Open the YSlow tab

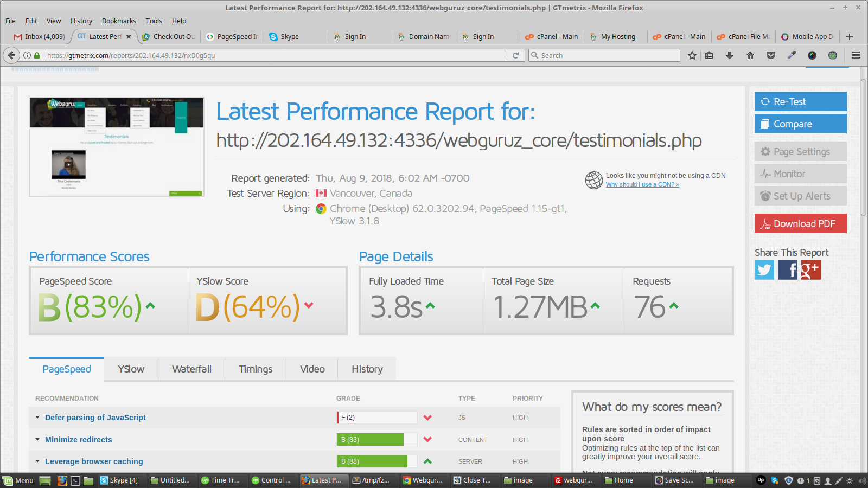pos(131,369)
